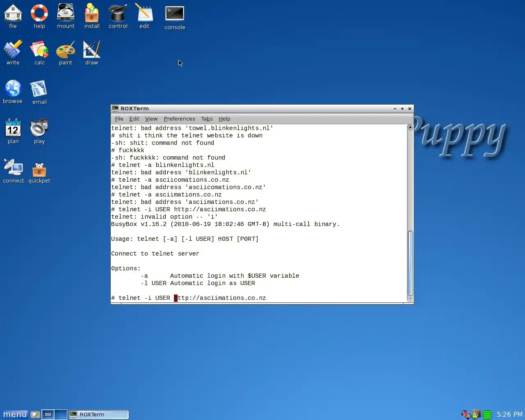Click the '# telnet -a asciicomations.co.nz' line
Screen dimensions: 525x420
pos(170,180)
